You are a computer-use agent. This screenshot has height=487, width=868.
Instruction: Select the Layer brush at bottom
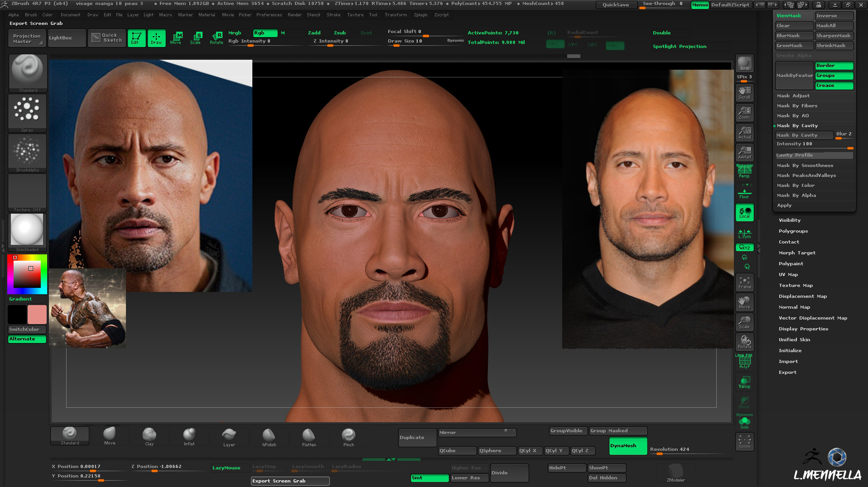229,437
